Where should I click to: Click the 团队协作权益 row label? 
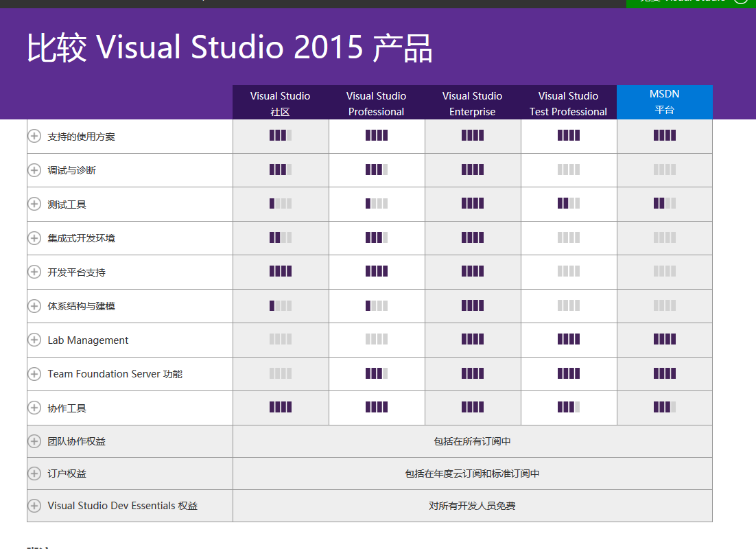click(x=72, y=441)
